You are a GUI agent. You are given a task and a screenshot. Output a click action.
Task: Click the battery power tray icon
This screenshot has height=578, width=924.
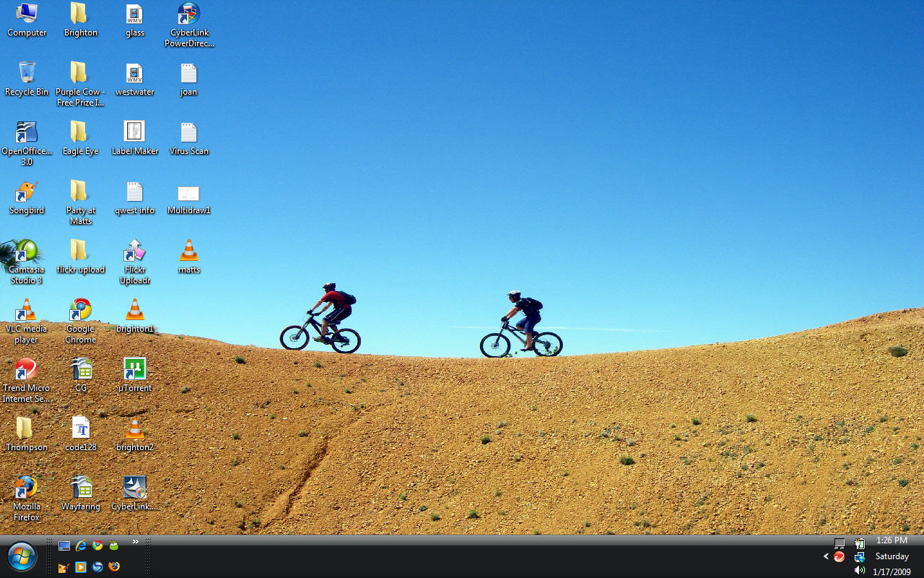(859, 543)
